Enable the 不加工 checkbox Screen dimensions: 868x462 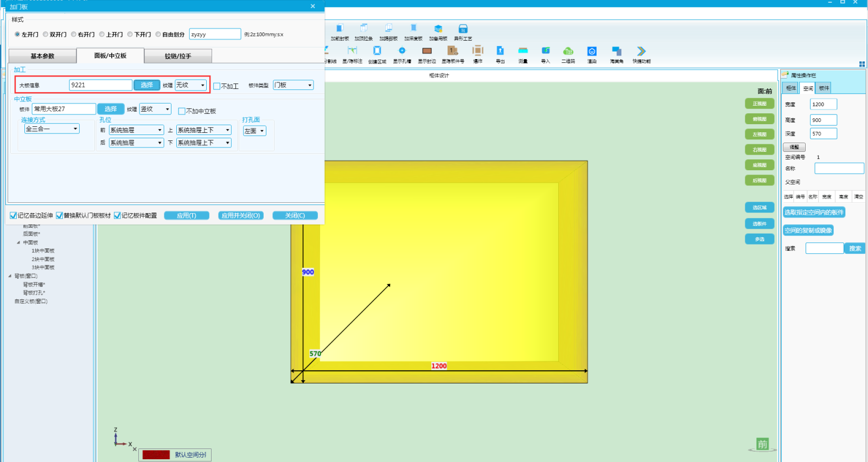click(x=217, y=86)
